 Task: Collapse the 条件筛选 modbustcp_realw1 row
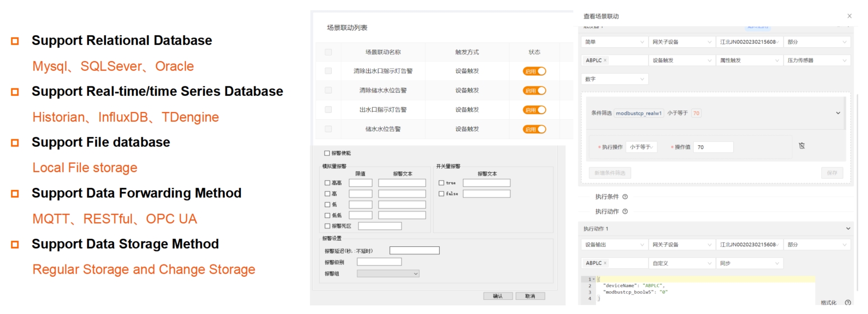pyautogui.click(x=838, y=113)
